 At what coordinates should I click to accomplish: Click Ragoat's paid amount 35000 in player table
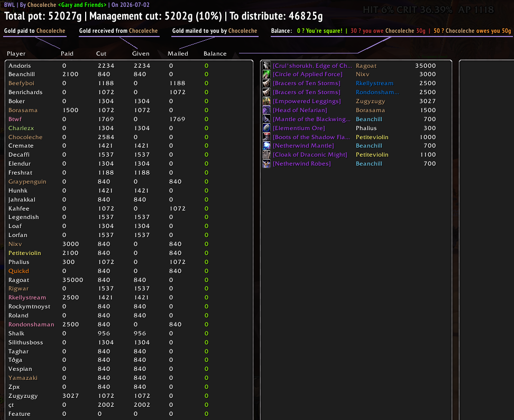tap(73, 280)
